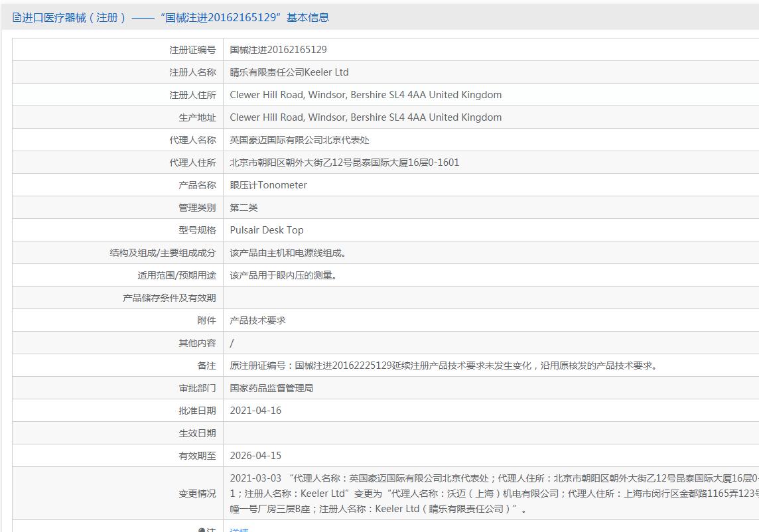Select management class value 第二类

[x=243, y=208]
